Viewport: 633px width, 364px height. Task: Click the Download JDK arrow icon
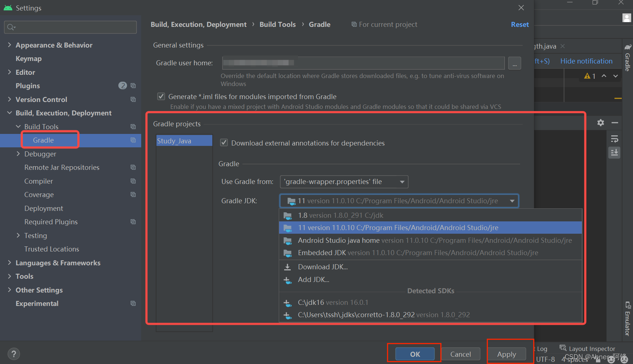tap(287, 267)
